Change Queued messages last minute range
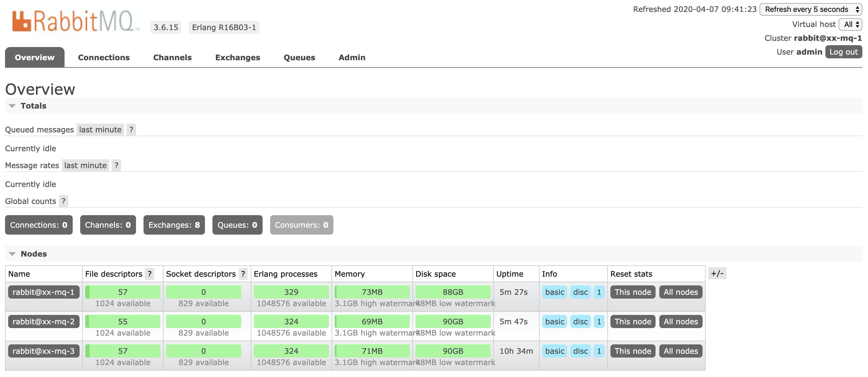The width and height of the screenshot is (868, 377). (100, 130)
